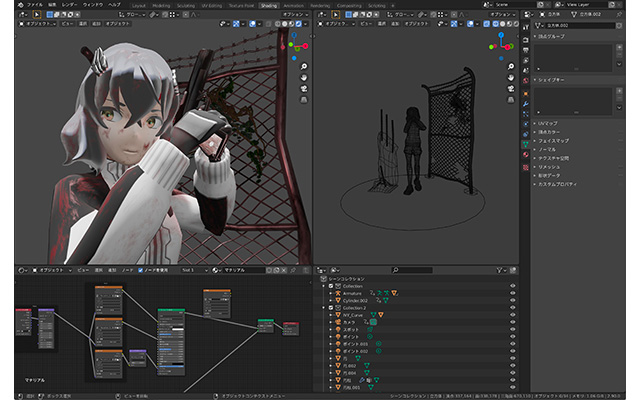
Task: Click zoom magnifier in left 3D viewport
Action: coord(304,67)
